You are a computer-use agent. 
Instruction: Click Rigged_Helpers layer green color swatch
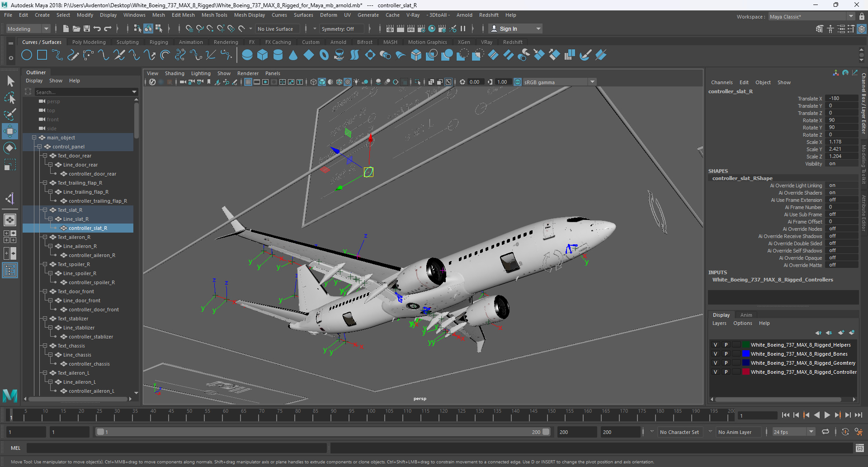746,345
